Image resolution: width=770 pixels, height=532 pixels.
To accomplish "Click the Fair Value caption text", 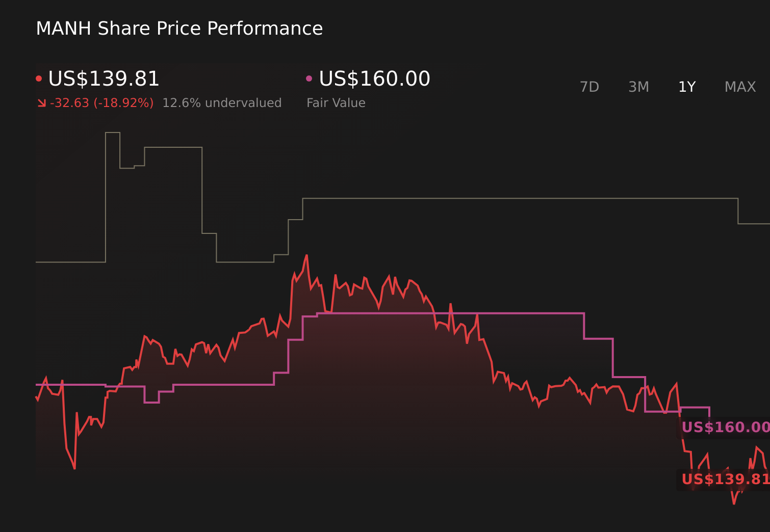I will 336,103.
